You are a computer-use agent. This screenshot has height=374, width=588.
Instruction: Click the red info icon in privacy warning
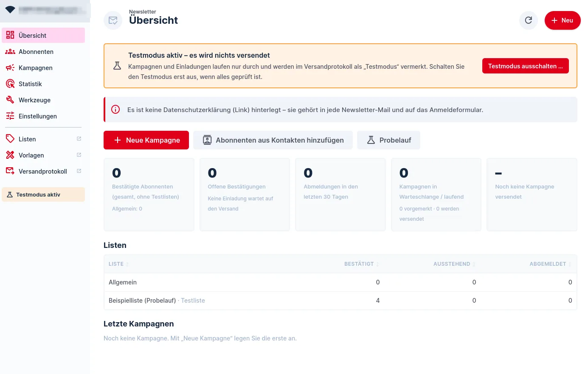115,110
